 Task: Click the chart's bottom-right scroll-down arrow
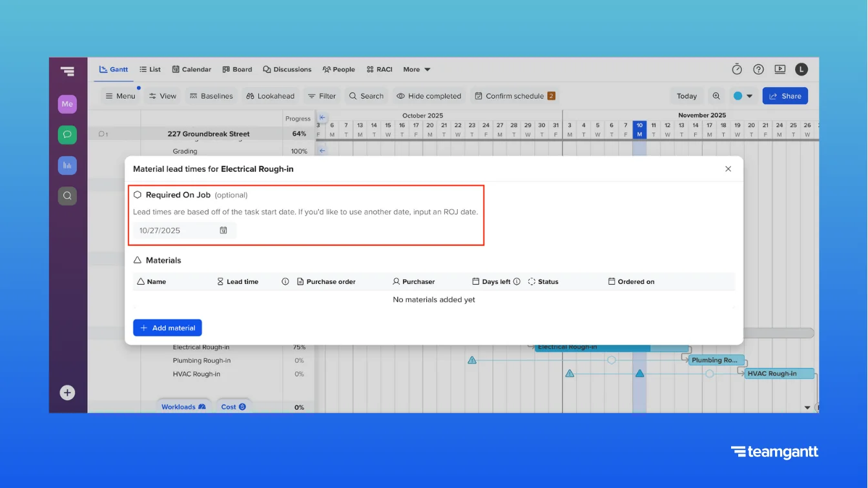(x=807, y=407)
